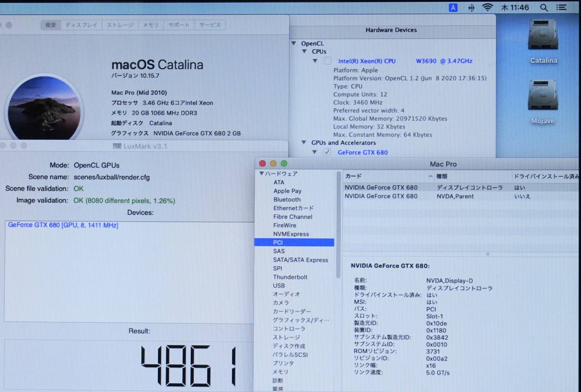Viewport: 581px width, 392px height.
Task: Select GeForce GTX 680 device in LuxMark list
Action: (x=63, y=225)
